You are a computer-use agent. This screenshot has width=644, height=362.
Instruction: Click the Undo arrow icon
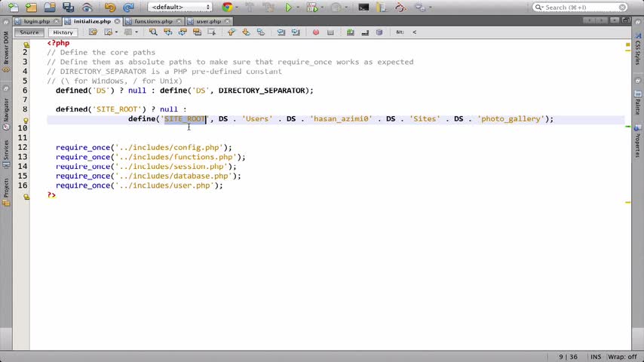tap(109, 8)
